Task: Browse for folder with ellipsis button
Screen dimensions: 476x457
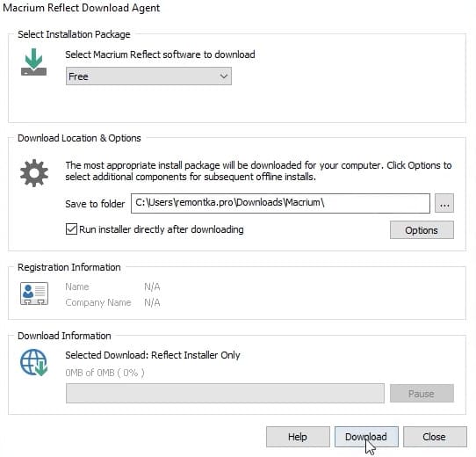Action: point(444,203)
